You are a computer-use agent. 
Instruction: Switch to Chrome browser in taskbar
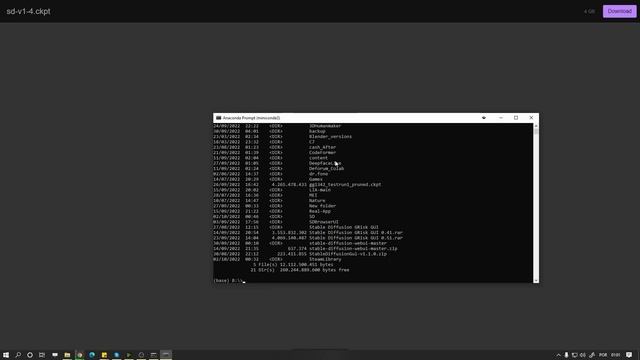click(80, 355)
